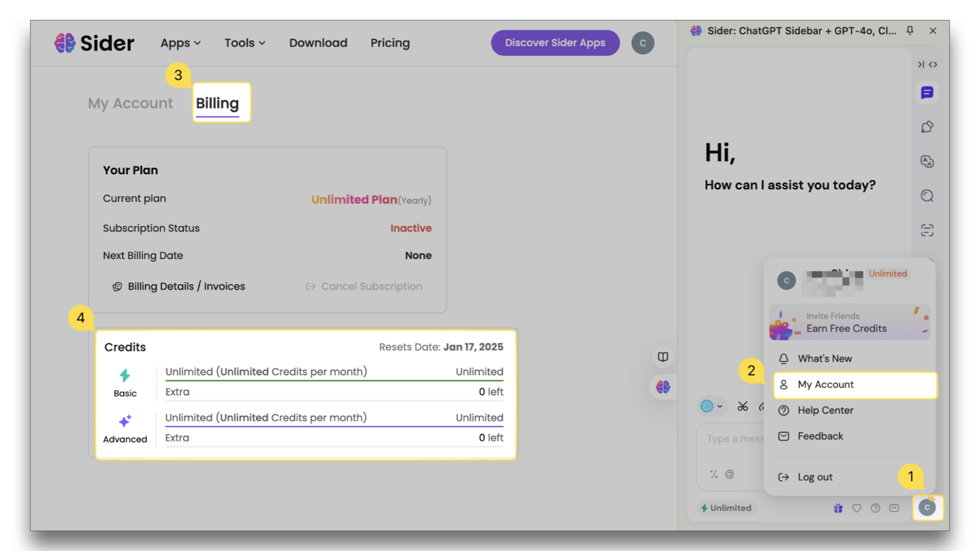Click the Advanced credits sparkle icon
This screenshot has height=551, width=980.
(125, 421)
